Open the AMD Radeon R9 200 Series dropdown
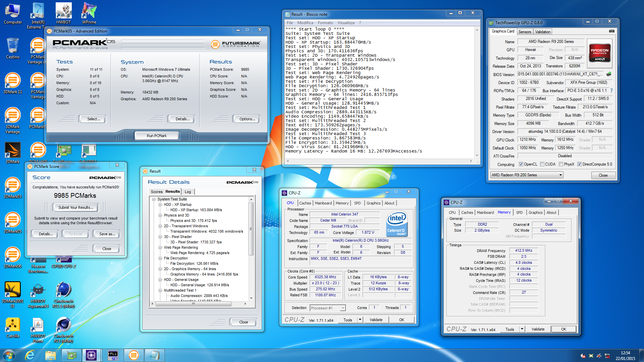644x362 pixels. coord(527,175)
